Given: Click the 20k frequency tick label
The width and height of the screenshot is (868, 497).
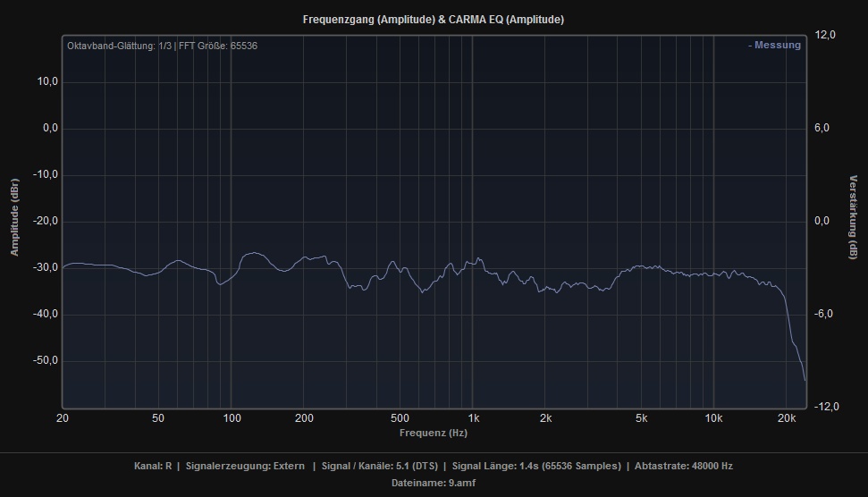Looking at the screenshot, I should point(787,418).
